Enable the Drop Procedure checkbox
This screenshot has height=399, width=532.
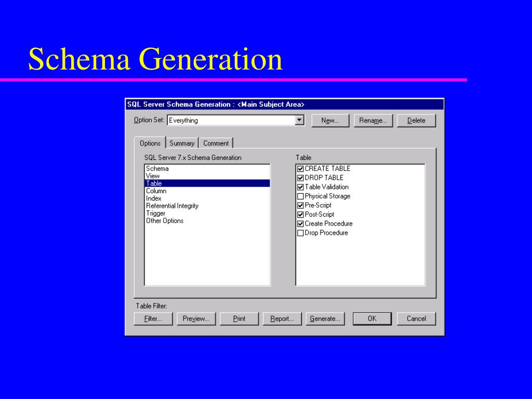point(300,233)
